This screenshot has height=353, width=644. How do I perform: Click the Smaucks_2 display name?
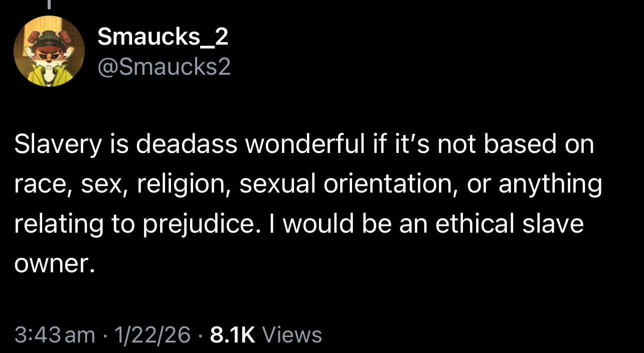(x=163, y=37)
